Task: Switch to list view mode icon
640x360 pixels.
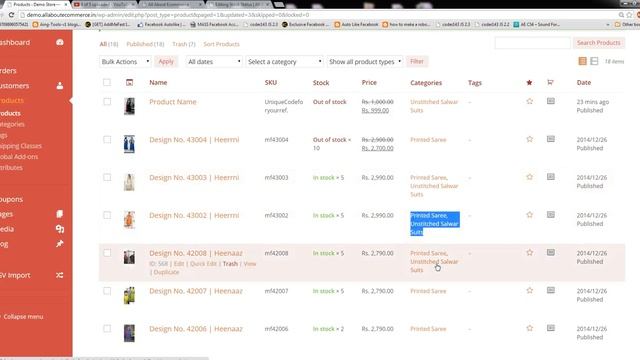Action: tap(582, 61)
